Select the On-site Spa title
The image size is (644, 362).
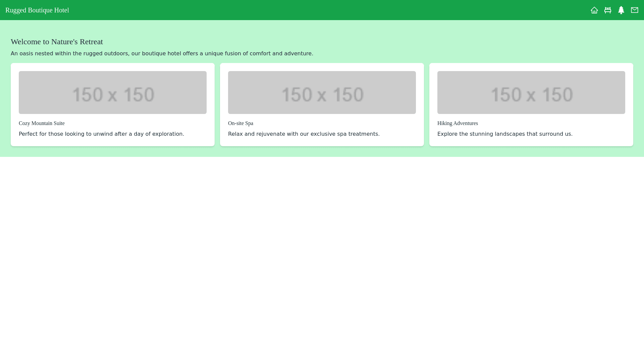[x=240, y=123]
